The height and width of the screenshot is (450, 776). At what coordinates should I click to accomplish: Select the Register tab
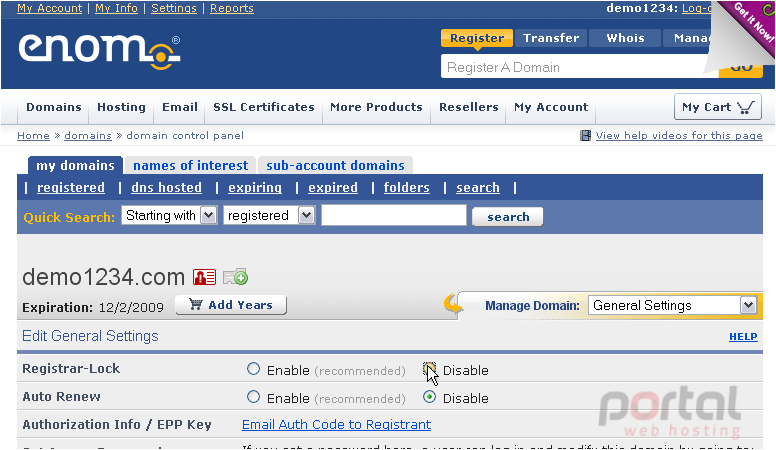(x=477, y=38)
